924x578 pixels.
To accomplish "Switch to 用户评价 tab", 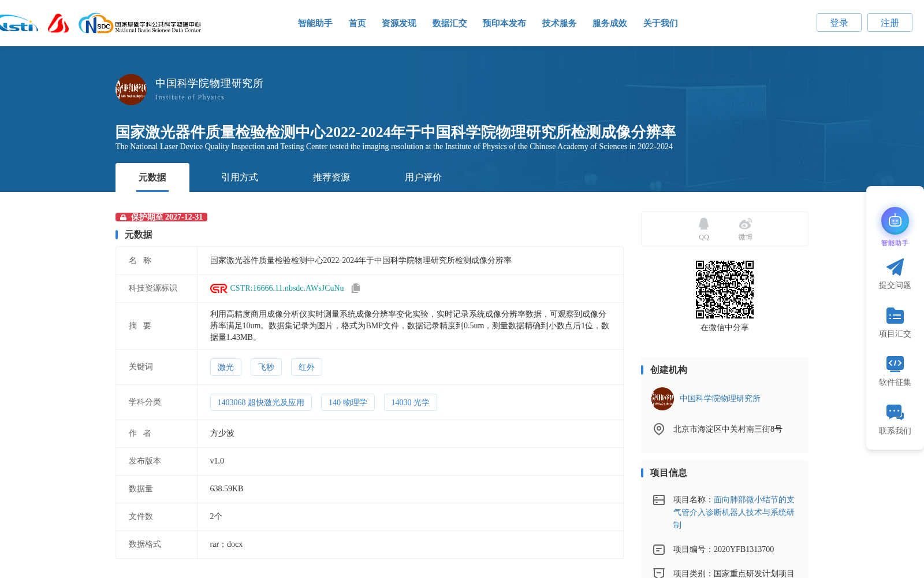I will point(423,177).
